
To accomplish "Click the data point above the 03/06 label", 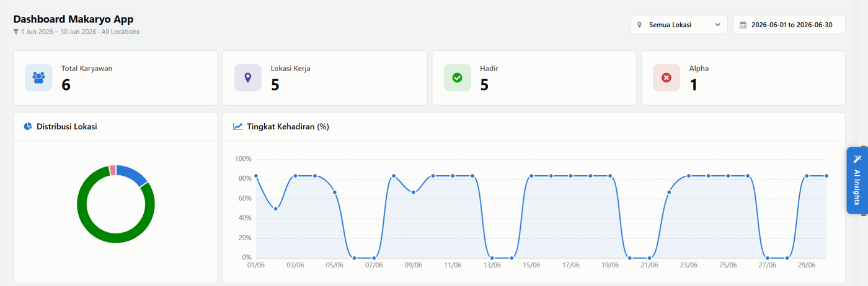I will coord(295,176).
